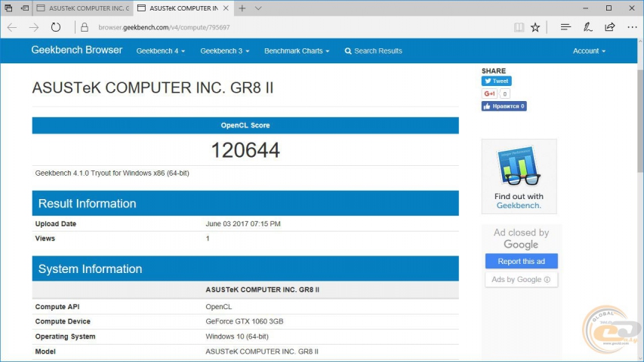Open the Geekbench Browser home link
This screenshot has height=362, width=644.
coord(77,50)
